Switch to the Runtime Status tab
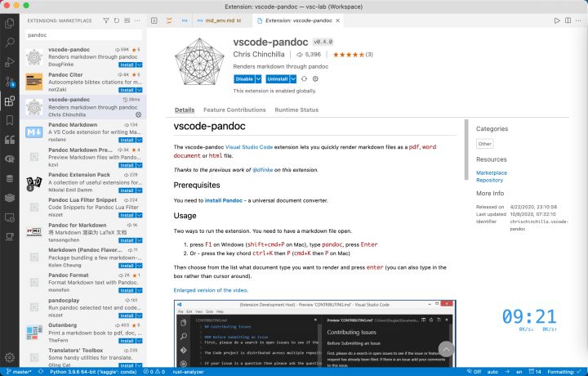This screenshot has width=588, height=376. click(x=296, y=110)
